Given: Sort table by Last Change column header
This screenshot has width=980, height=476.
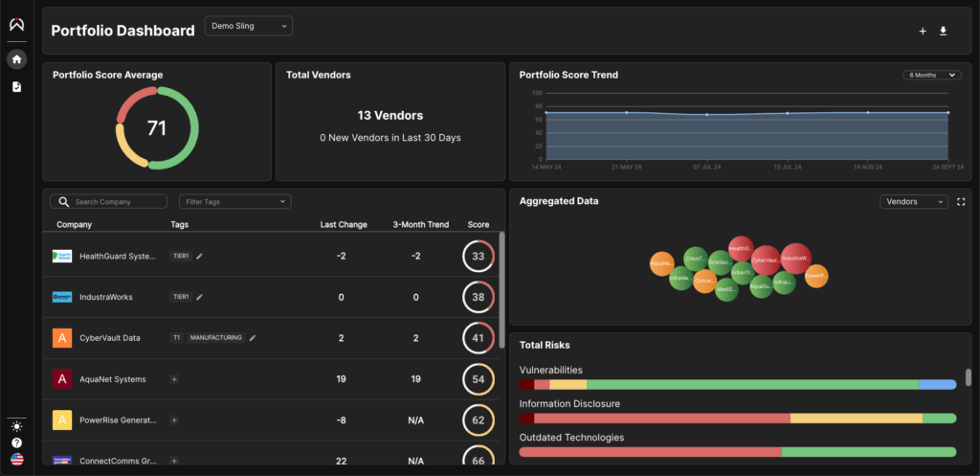Looking at the screenshot, I should coord(343,225).
